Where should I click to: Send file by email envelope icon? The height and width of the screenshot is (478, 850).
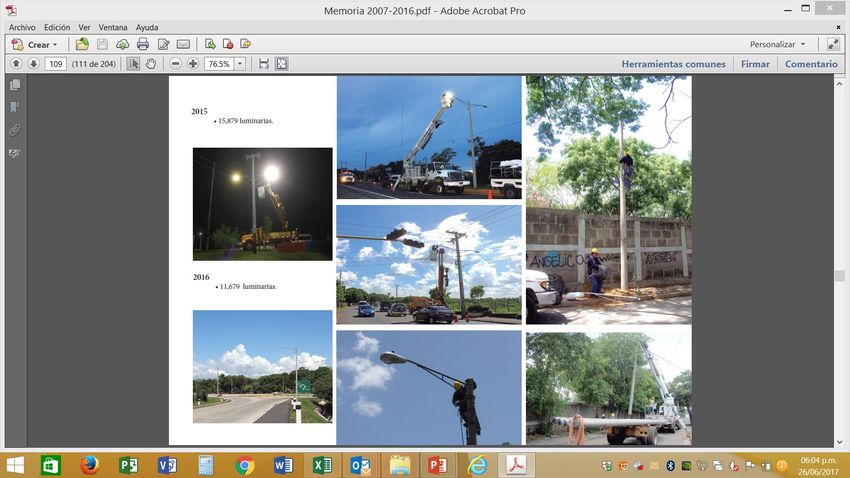point(183,44)
